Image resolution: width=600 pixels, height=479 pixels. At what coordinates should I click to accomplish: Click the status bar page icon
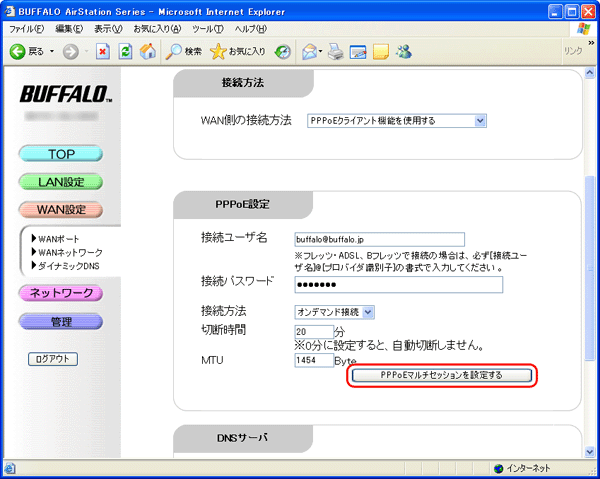coord(10,468)
